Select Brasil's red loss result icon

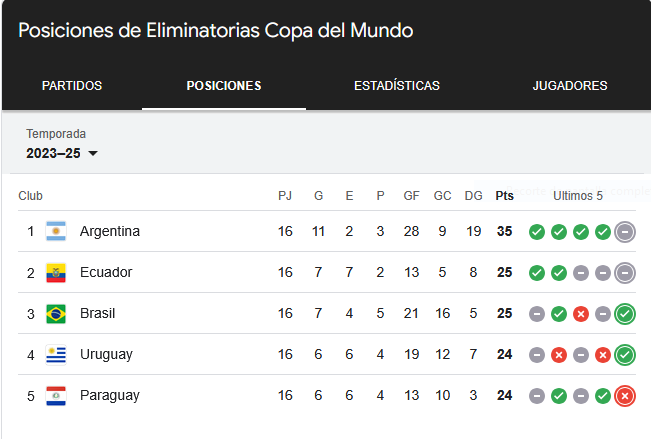click(581, 314)
